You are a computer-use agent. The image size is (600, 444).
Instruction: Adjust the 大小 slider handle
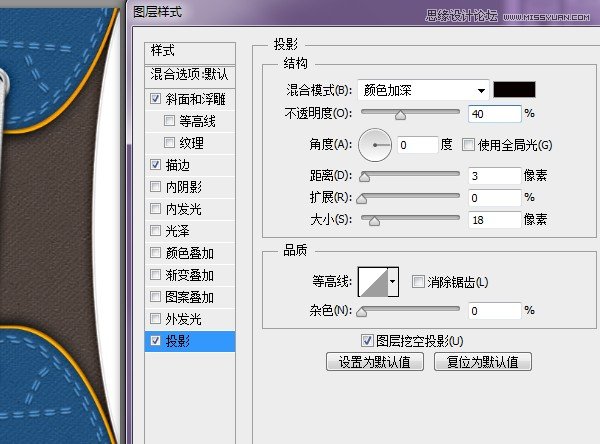pos(374,221)
